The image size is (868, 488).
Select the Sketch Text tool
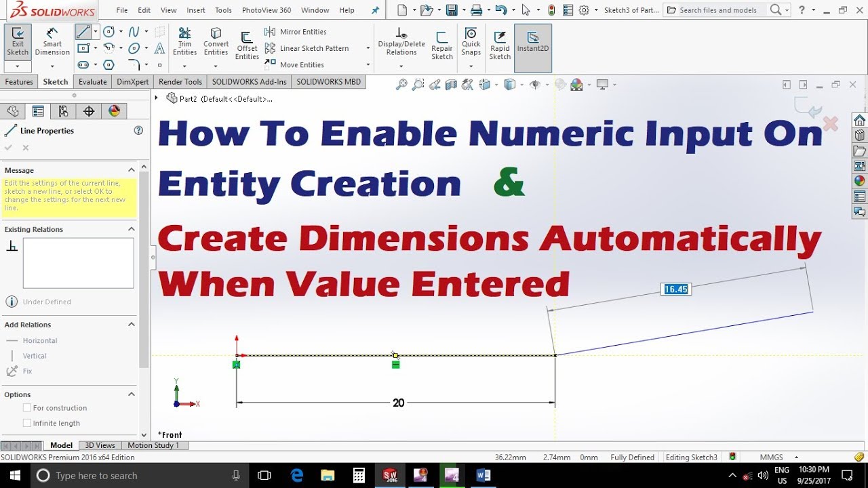(x=159, y=48)
